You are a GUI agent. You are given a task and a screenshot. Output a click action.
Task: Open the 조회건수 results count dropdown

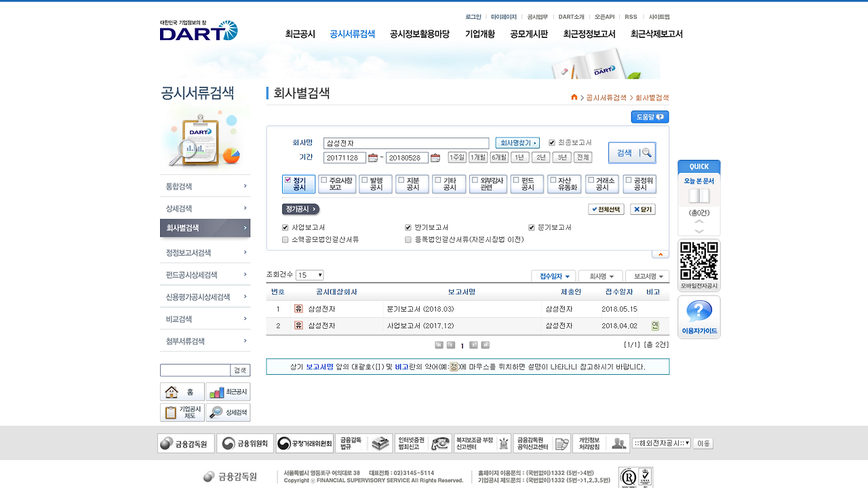[310, 275]
